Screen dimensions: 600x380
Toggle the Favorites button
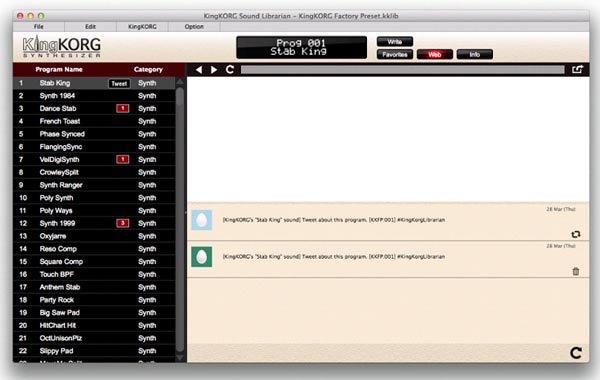395,54
